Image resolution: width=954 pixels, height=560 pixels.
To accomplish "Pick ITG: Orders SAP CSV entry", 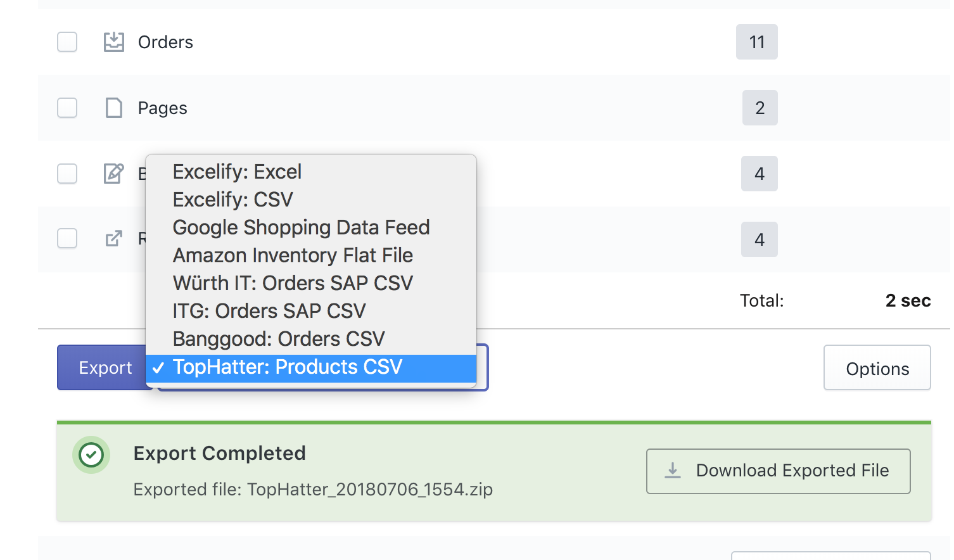I will pos(269,311).
